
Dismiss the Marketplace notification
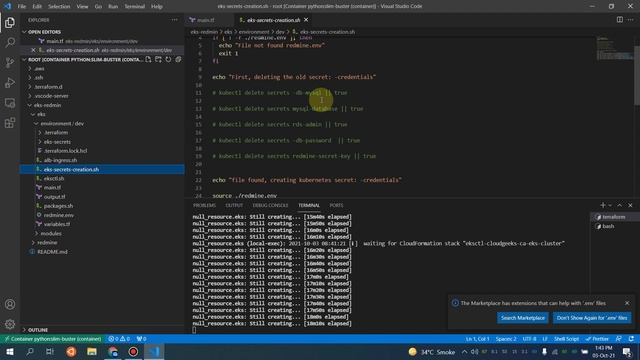627,303
